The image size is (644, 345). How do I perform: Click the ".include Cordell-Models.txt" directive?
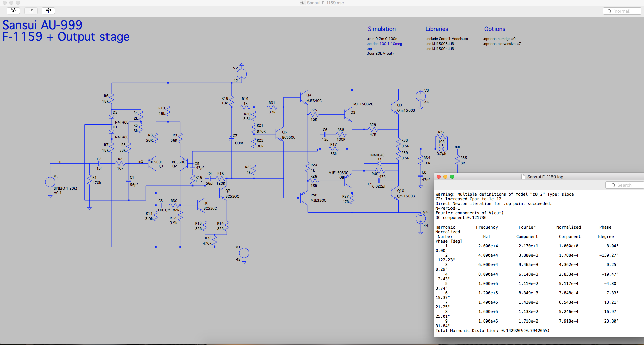point(447,39)
